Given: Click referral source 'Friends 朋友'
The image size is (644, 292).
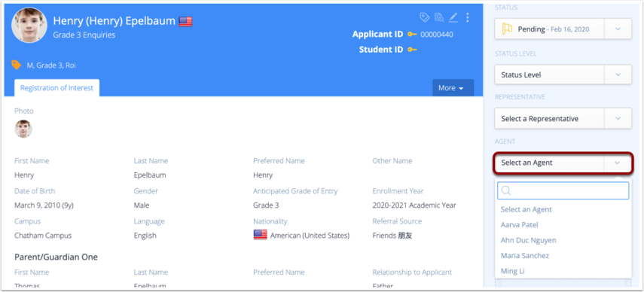Looking at the screenshot, I should pos(392,236).
